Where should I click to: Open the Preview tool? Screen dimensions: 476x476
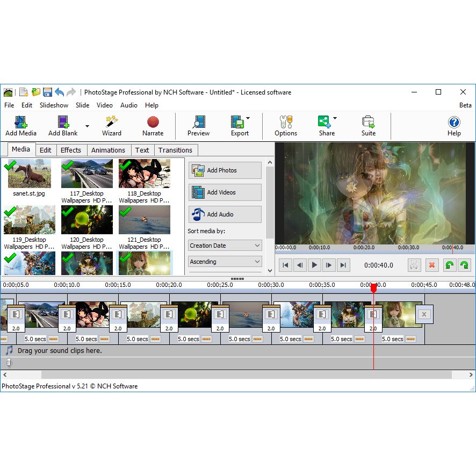click(x=198, y=126)
